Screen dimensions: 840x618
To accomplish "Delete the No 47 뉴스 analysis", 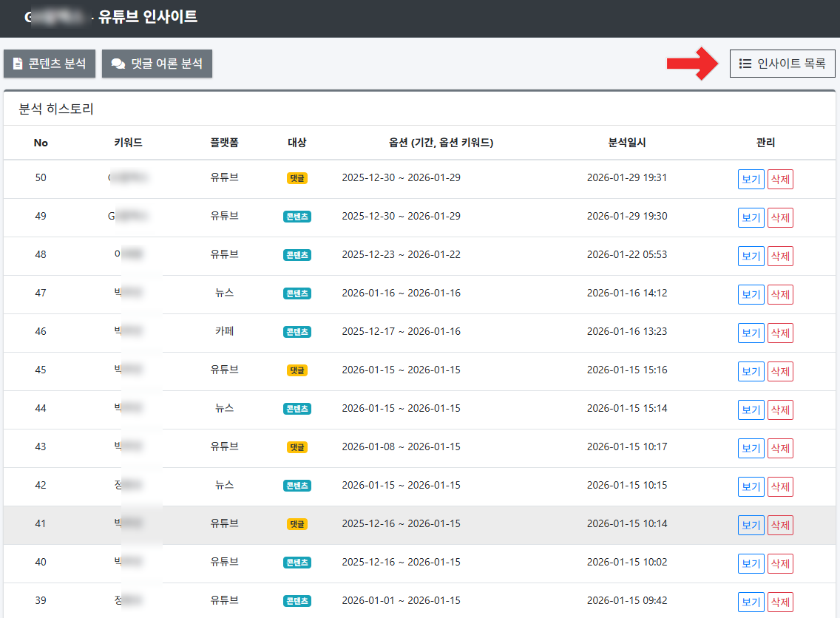I will click(x=780, y=294).
